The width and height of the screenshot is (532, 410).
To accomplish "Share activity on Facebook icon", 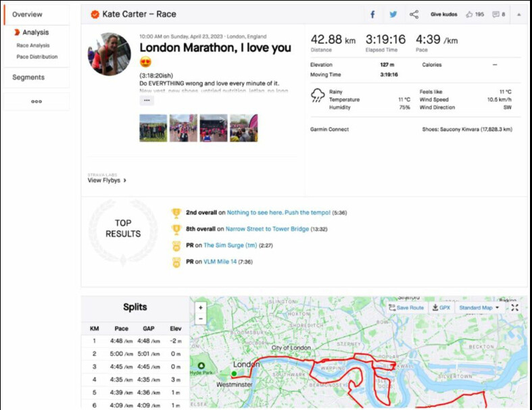I will pos(372,14).
